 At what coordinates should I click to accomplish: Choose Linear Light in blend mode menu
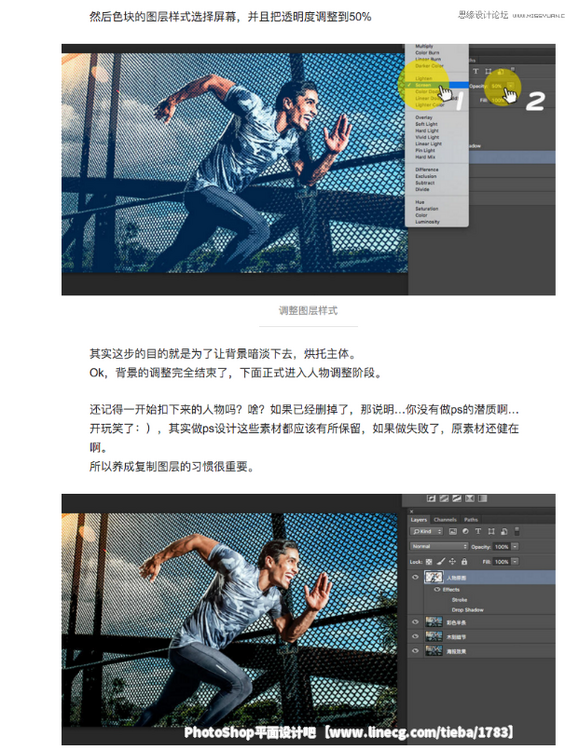(437, 143)
